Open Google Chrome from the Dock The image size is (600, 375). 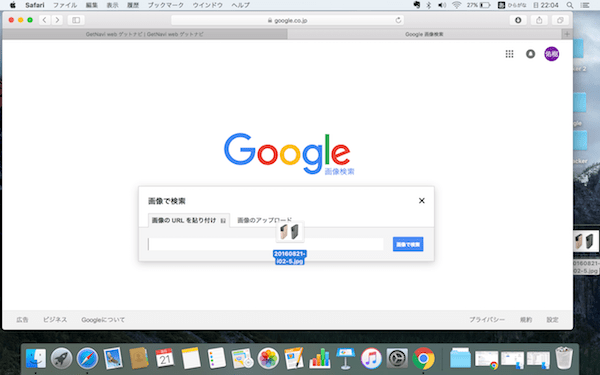423,359
